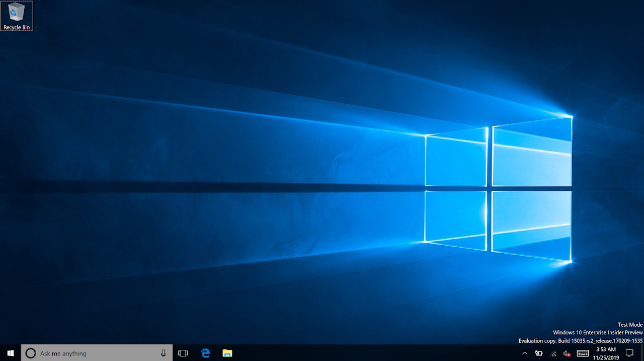Open the Windows Start menu
The height and width of the screenshot is (361, 644).
[10, 353]
